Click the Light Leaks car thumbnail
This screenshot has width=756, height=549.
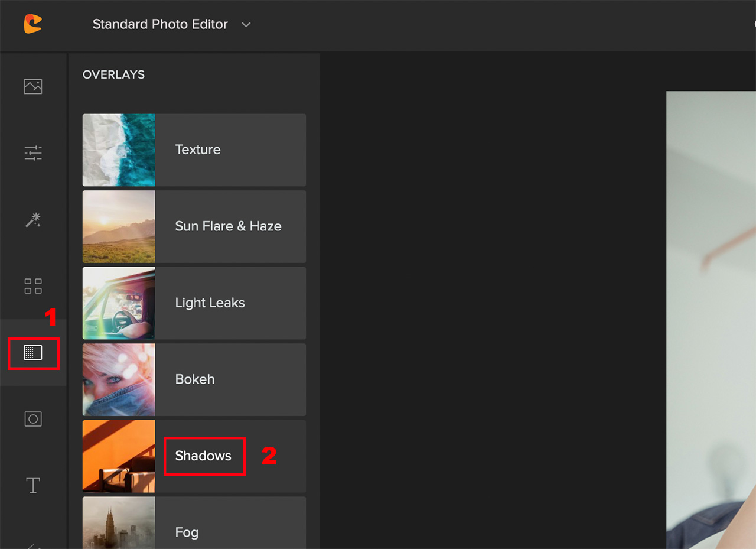pos(119,303)
